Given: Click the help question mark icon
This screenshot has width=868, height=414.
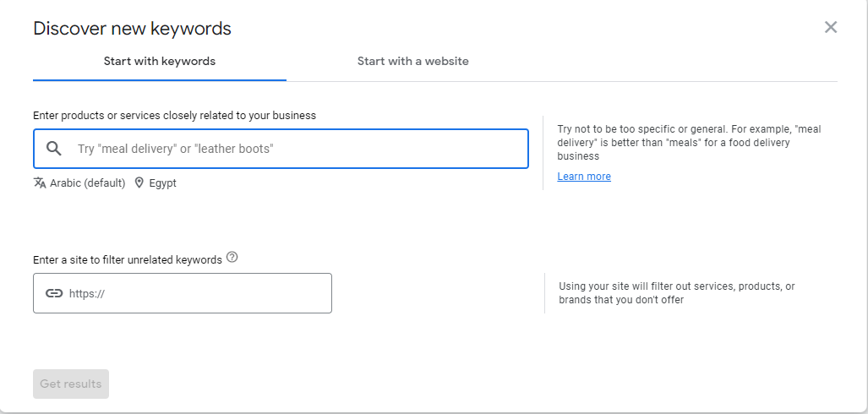Looking at the screenshot, I should coord(232,258).
